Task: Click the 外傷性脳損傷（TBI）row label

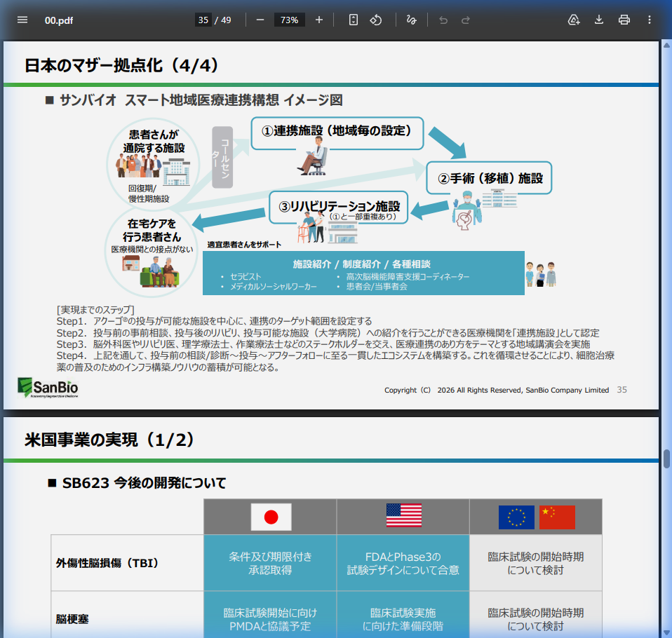Action: 107,563
